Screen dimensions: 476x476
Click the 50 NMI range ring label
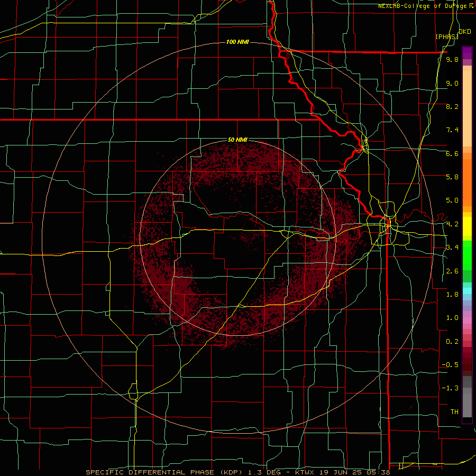(x=237, y=140)
